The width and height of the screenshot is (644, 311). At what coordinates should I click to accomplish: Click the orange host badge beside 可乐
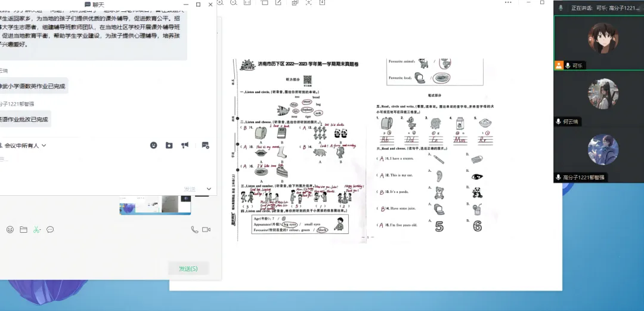pyautogui.click(x=559, y=66)
